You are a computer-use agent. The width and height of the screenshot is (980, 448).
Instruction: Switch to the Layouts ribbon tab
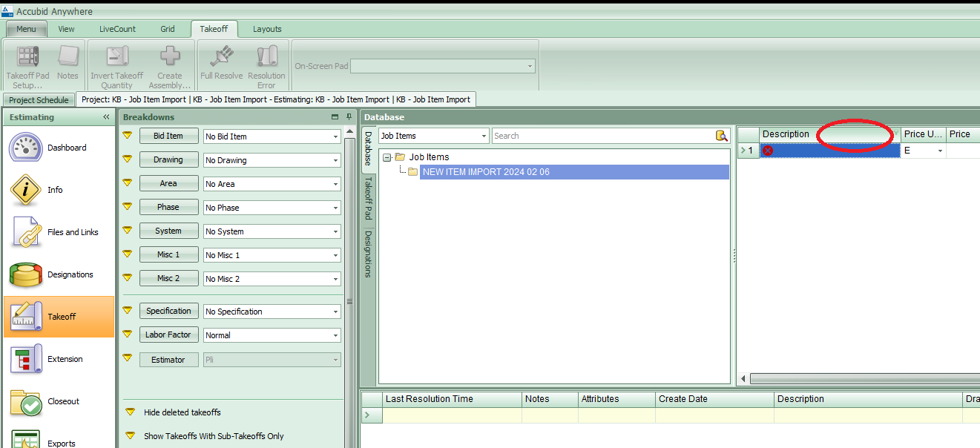coord(266,29)
